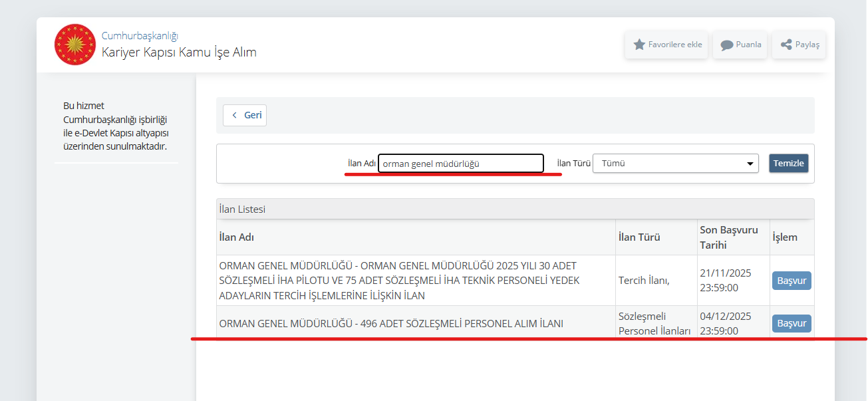This screenshot has width=868, height=401.
Task: Click the İlan Listesi panel heading
Action: (242, 209)
